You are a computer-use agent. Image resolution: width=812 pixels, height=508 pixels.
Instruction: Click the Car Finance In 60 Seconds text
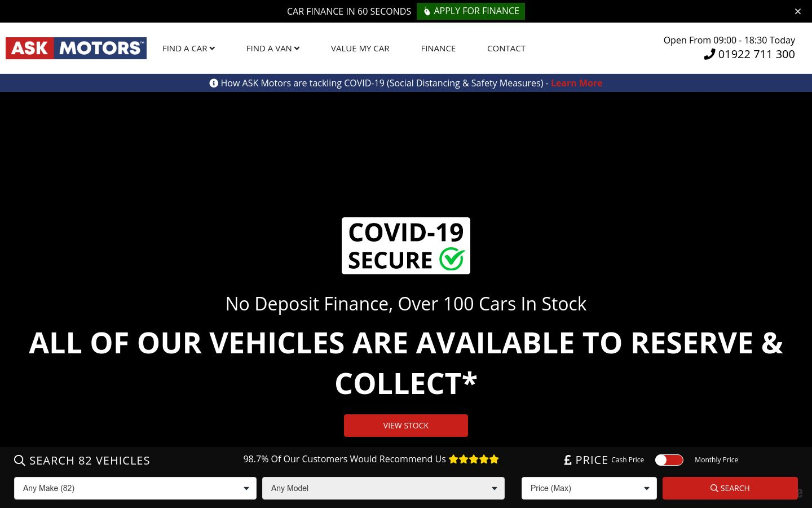(x=349, y=11)
